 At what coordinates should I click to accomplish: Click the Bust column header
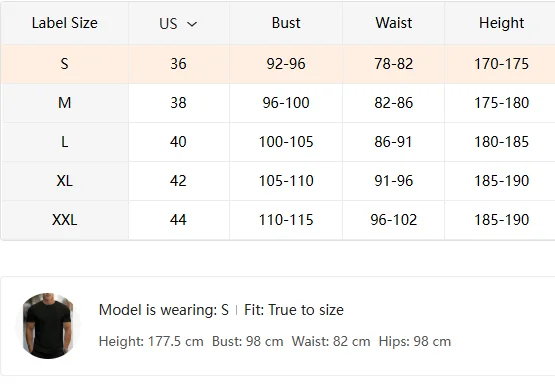(286, 23)
